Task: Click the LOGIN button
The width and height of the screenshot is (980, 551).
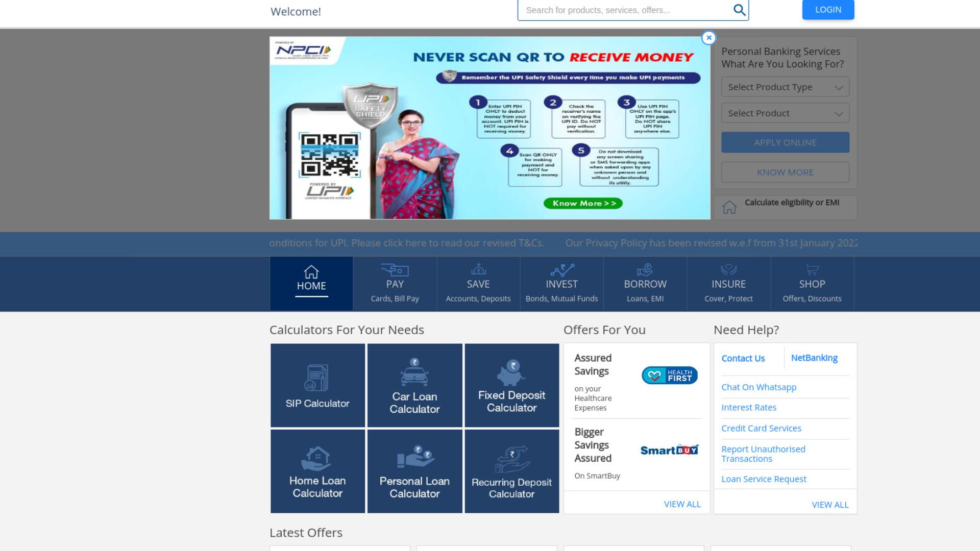Action: (828, 10)
